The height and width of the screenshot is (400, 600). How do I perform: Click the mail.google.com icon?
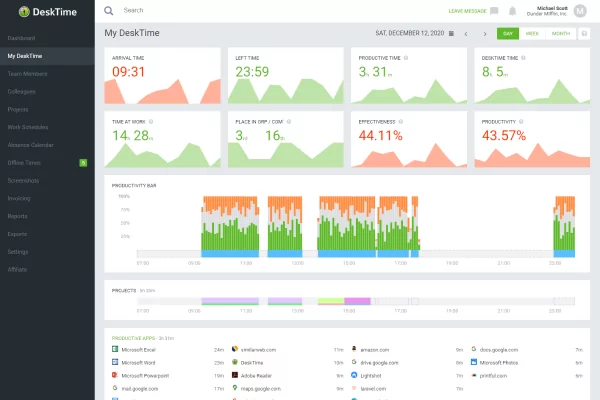(x=115, y=388)
